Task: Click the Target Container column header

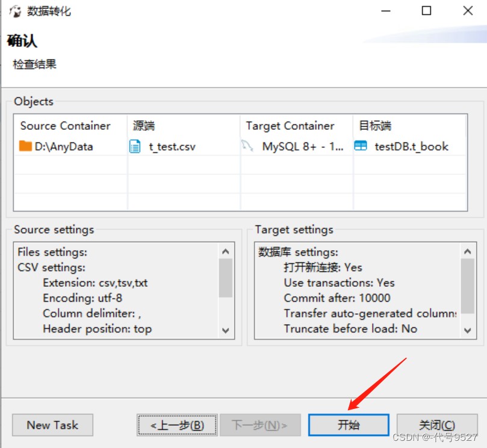Action: click(297, 126)
